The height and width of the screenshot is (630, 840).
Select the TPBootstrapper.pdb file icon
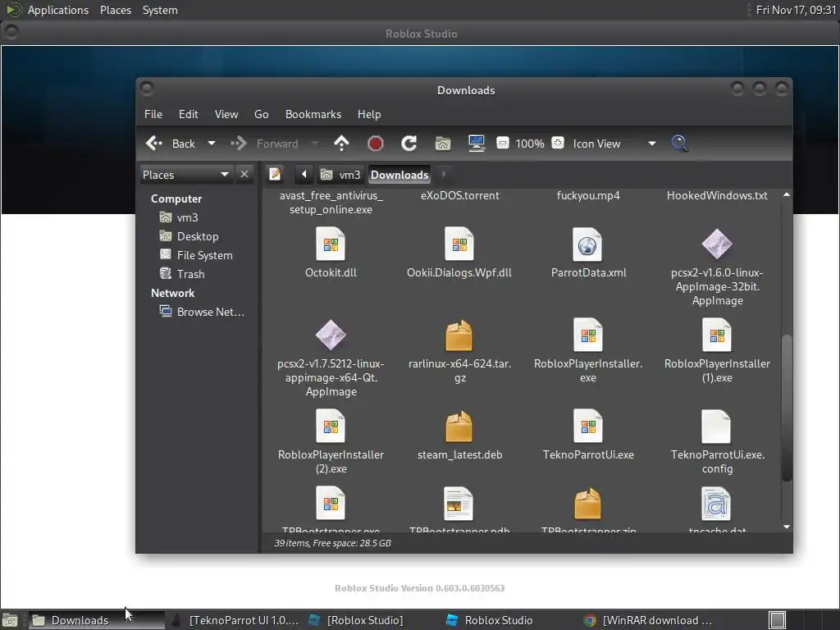click(459, 503)
